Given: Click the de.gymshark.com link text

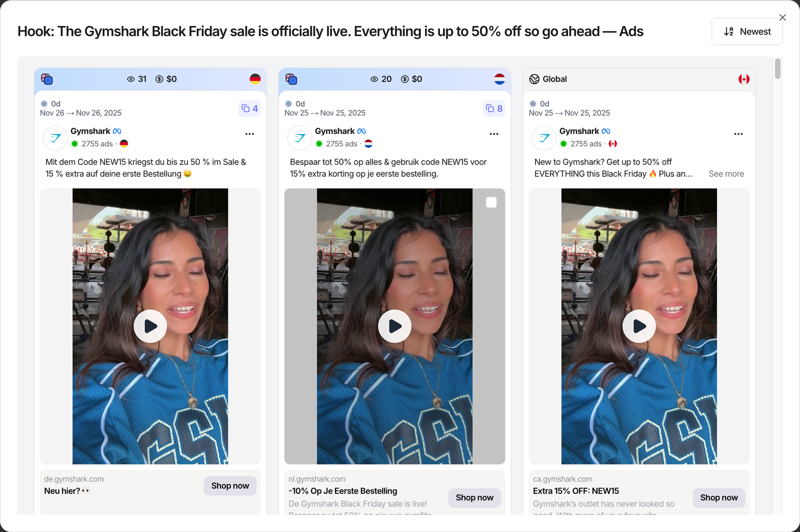Looking at the screenshot, I should 74,479.
